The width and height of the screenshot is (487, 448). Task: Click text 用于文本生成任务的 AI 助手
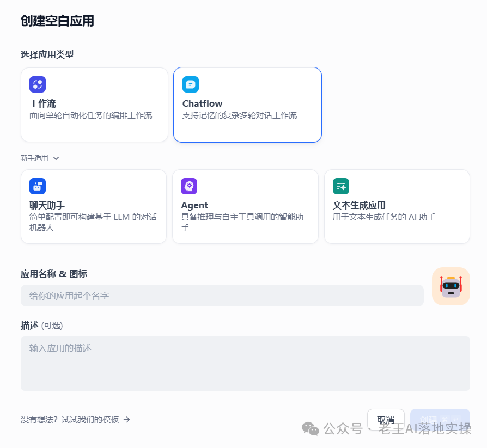[384, 217]
